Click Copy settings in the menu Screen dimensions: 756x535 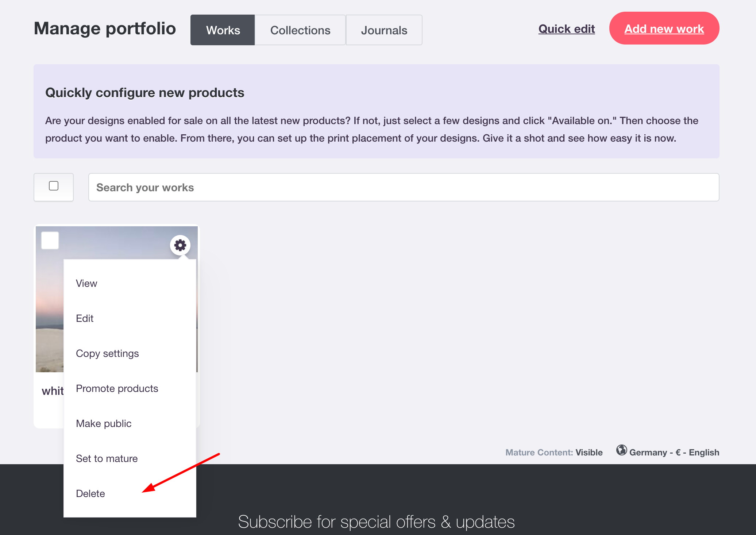tap(107, 353)
